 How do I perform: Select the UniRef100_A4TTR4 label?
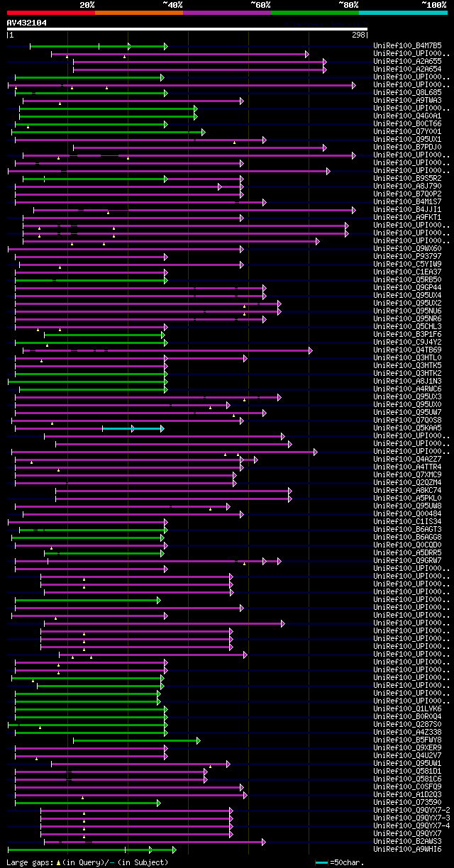click(407, 467)
